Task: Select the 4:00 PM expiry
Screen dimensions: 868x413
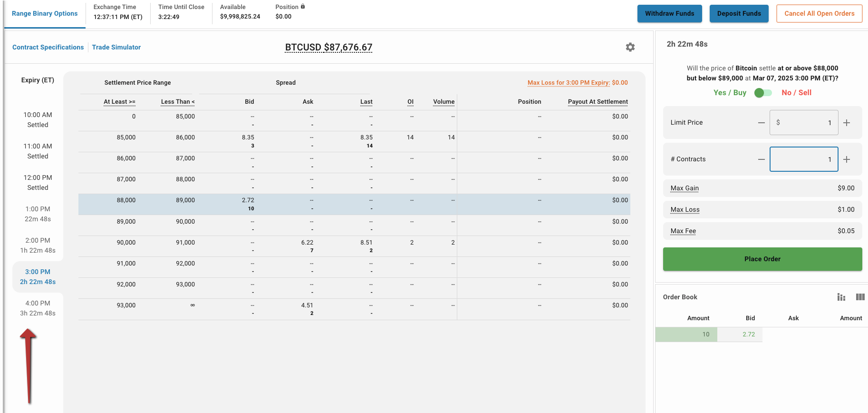Action: [38, 308]
